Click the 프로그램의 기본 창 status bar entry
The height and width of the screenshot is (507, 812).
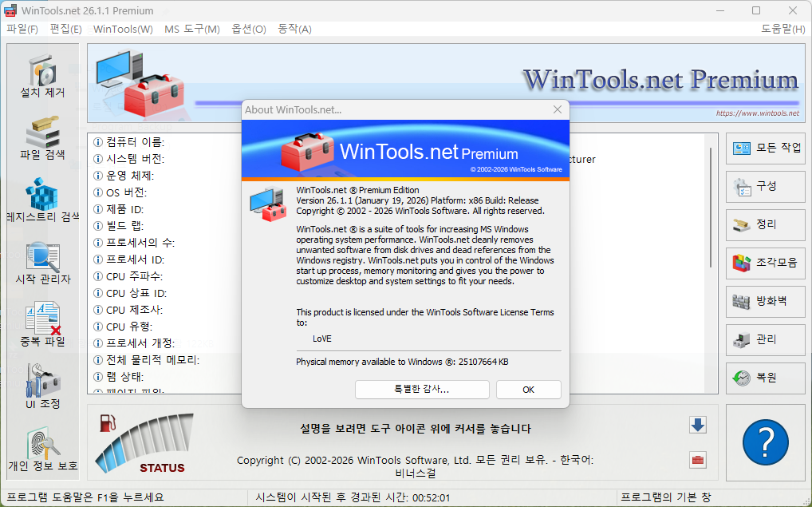point(665,497)
